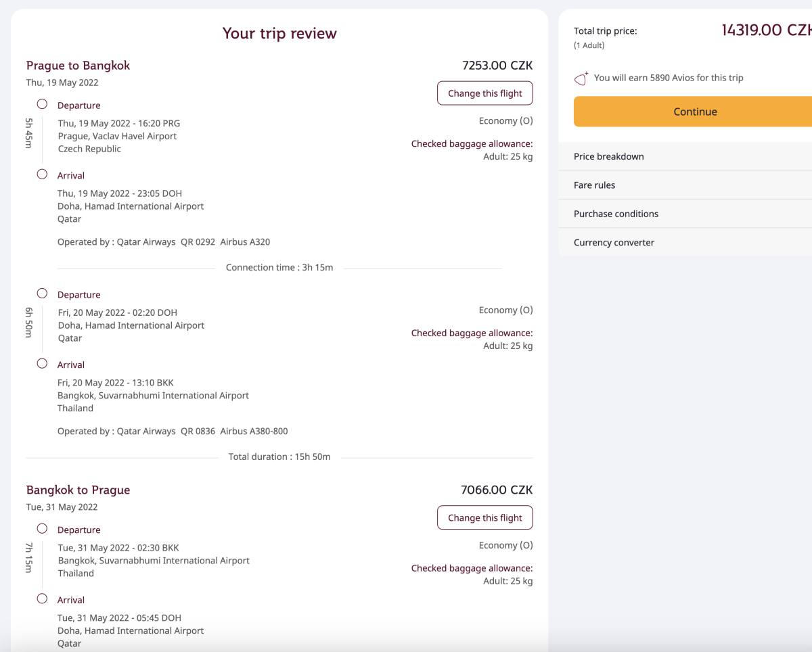Image resolution: width=812 pixels, height=652 pixels.
Task: Click the QR 0292 flight operator line
Action: 164,242
